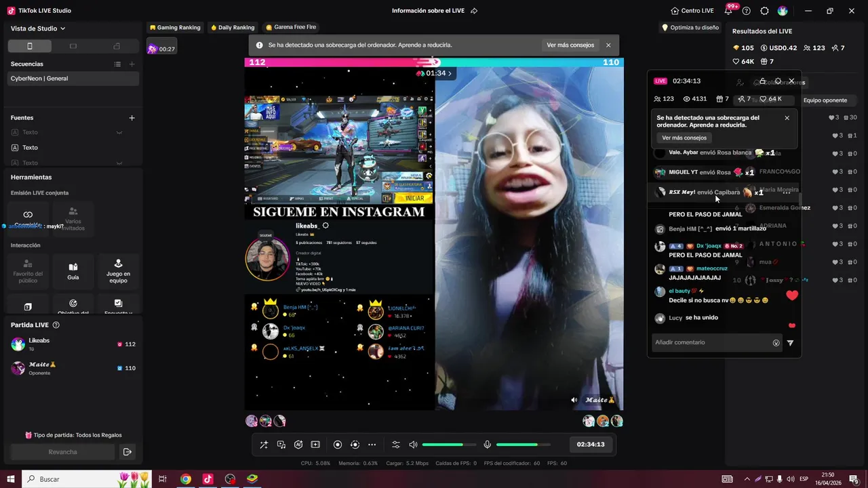868x488 pixels.
Task: Open the Gaming Ranking tab
Action: pyautogui.click(x=174, y=28)
